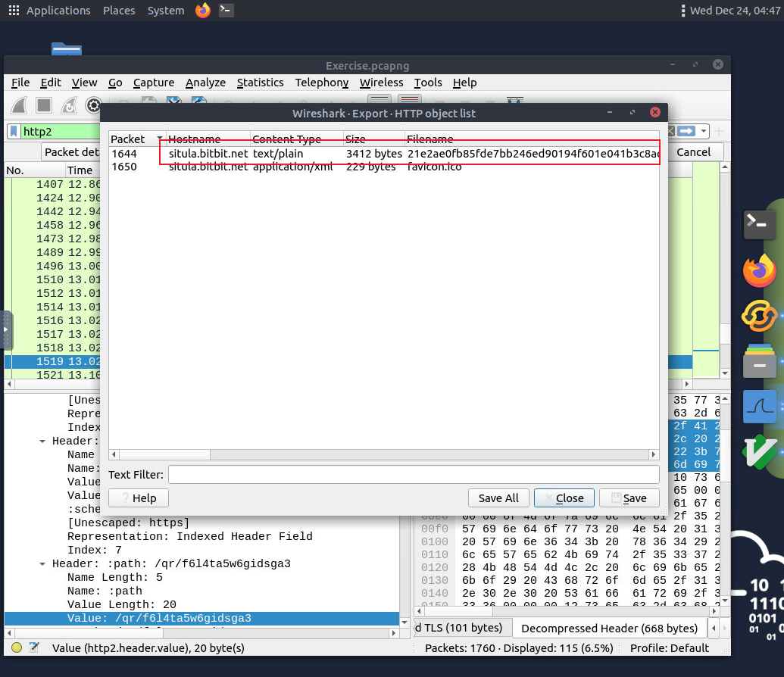Focus the Text Filter input field
Image resolution: width=784 pixels, height=677 pixels.
pos(414,475)
